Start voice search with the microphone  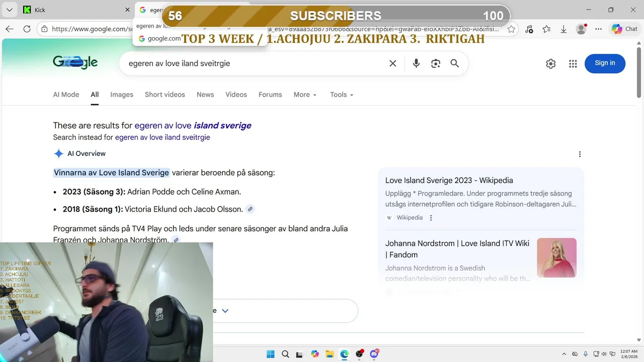416,63
